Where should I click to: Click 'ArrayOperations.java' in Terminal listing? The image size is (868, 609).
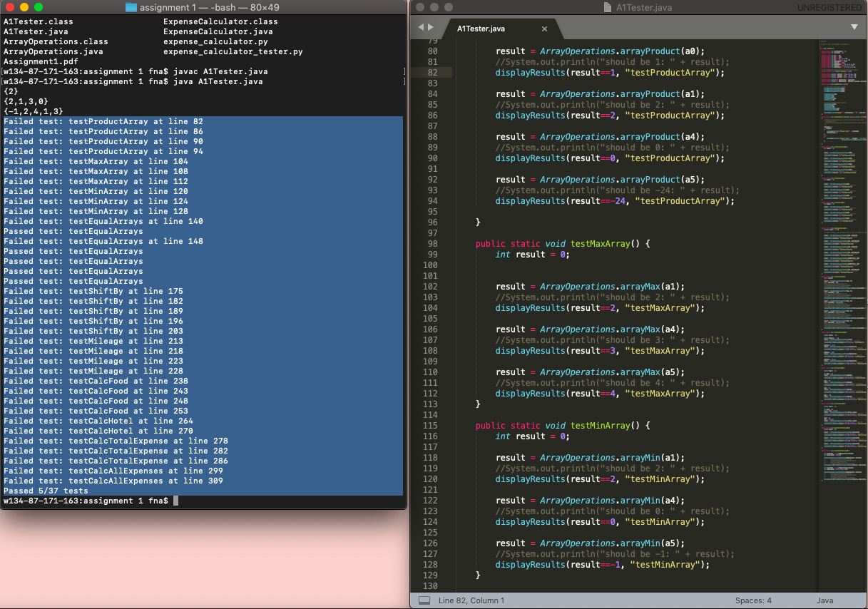pyautogui.click(x=53, y=51)
